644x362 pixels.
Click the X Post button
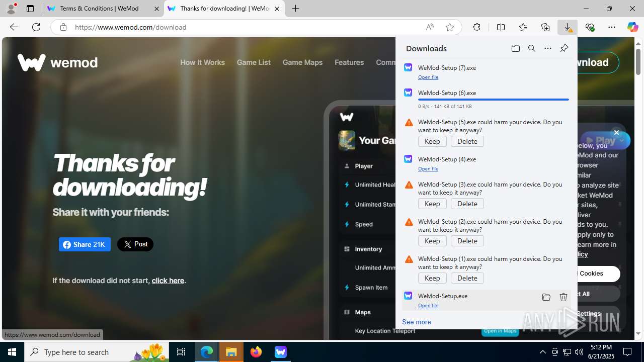[x=135, y=244]
